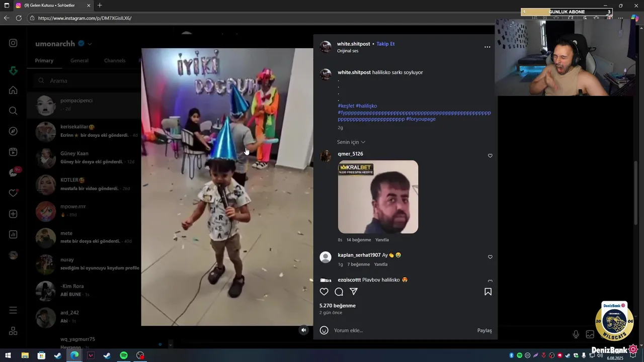Open post options three-dot menu

[487, 47]
